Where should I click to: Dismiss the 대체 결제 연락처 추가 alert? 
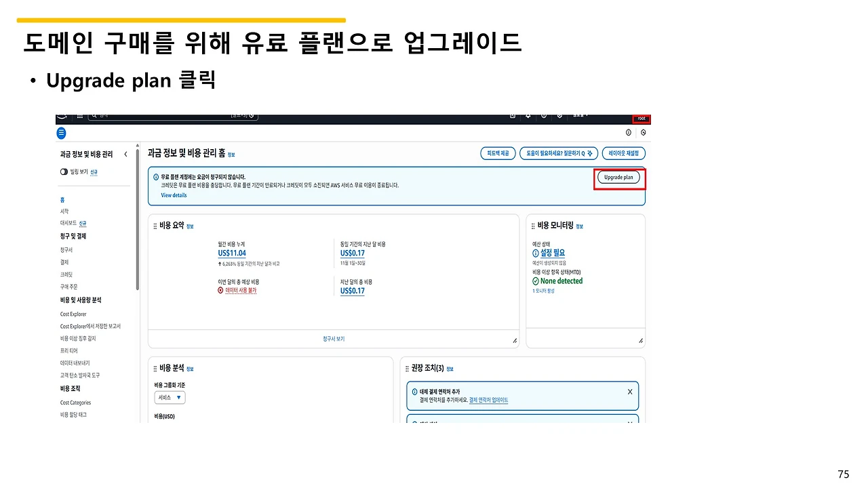(x=629, y=391)
